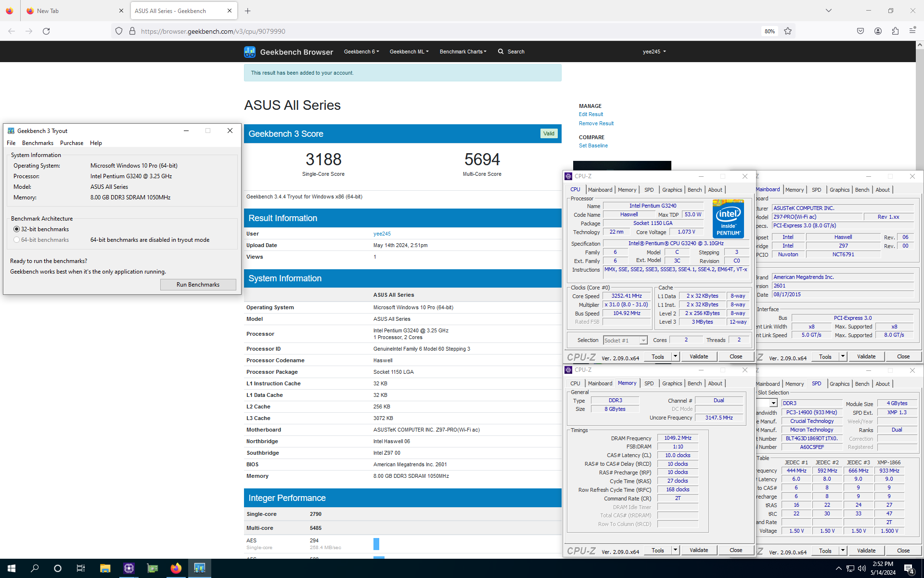Open Tools dropdown arrow in CPU-Z CPU window
Screen dimensions: 924x578
pos(675,356)
